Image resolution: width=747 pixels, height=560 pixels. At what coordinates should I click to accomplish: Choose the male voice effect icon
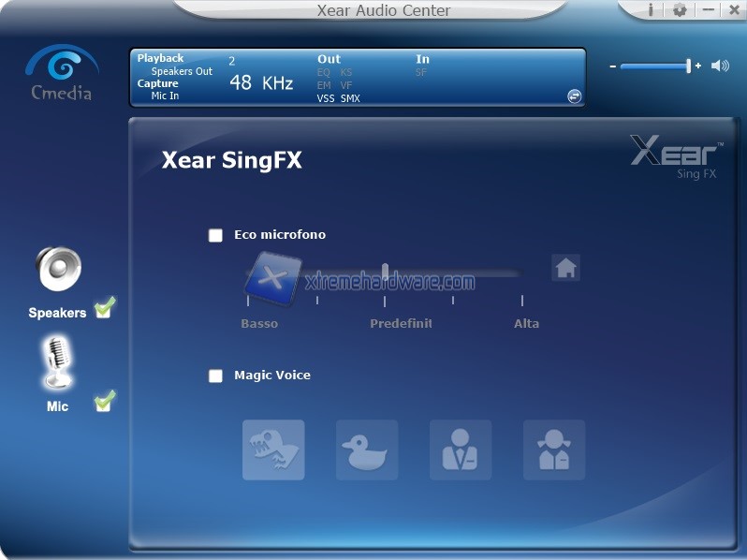461,450
